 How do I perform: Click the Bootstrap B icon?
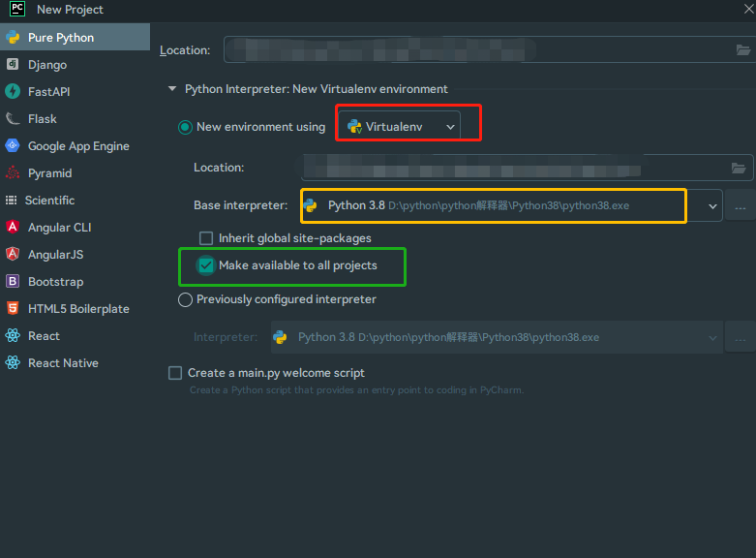pyautogui.click(x=13, y=281)
